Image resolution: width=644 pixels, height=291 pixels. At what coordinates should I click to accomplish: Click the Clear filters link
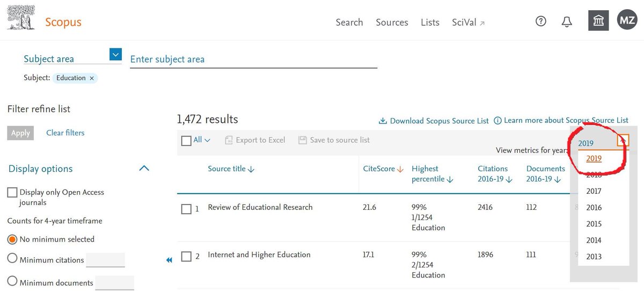(65, 133)
